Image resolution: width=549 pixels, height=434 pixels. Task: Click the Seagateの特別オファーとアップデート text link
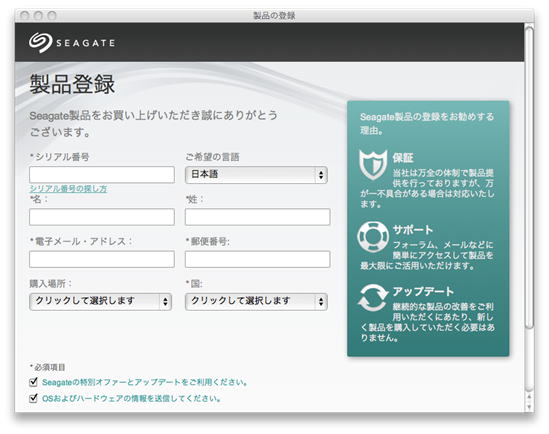[x=144, y=382]
